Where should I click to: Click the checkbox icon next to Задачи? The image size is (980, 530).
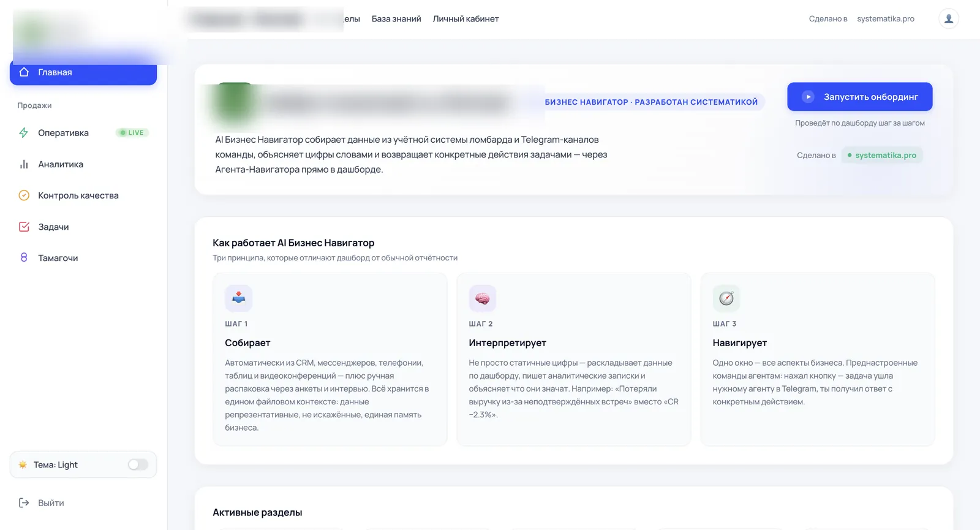coord(24,227)
